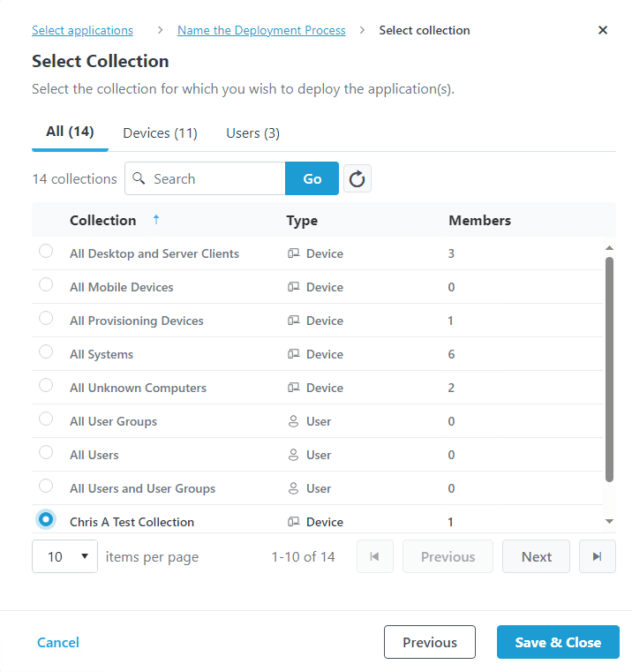Open the Select applications breadcrumb link
Viewport: 632px width, 672px height.
click(82, 30)
